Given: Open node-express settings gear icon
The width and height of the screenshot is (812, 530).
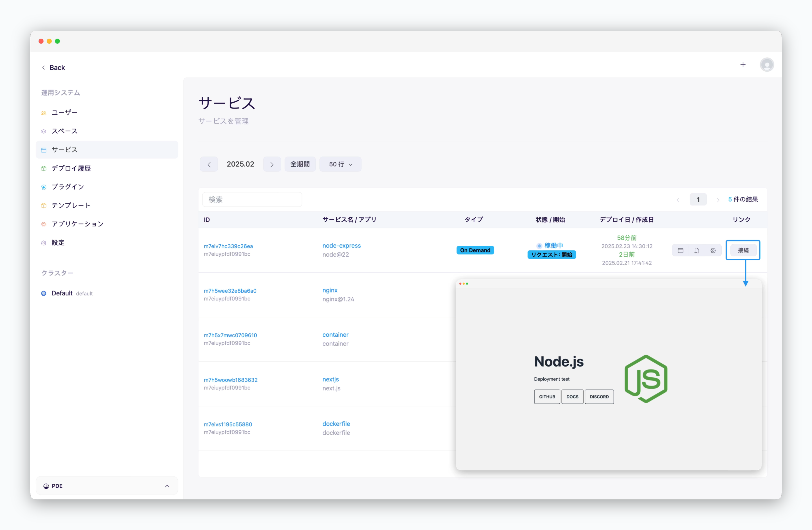Looking at the screenshot, I should [x=713, y=251].
